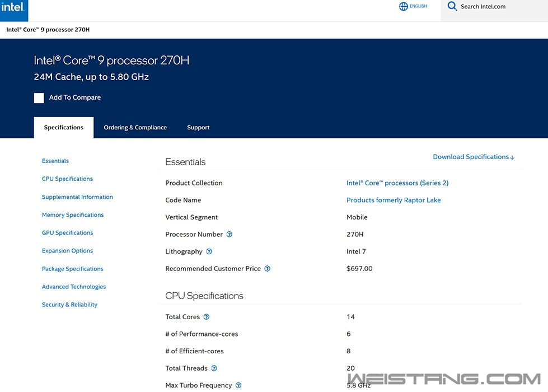Open help icon next to Max Turbo Frequency
The image size is (548, 392).
click(238, 385)
